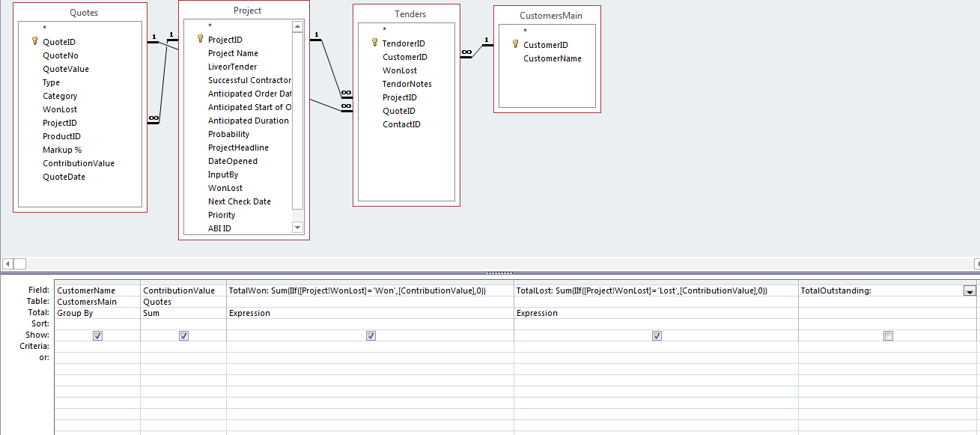Click the Sum total cell under ContributionValue
Image resolution: width=980 pixels, height=435 pixels.
click(183, 313)
